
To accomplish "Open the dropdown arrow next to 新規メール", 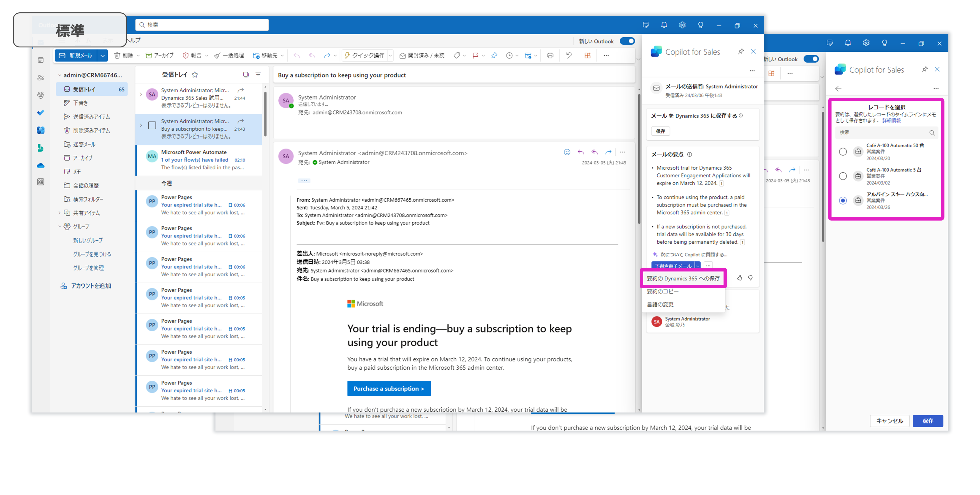I will (x=102, y=56).
